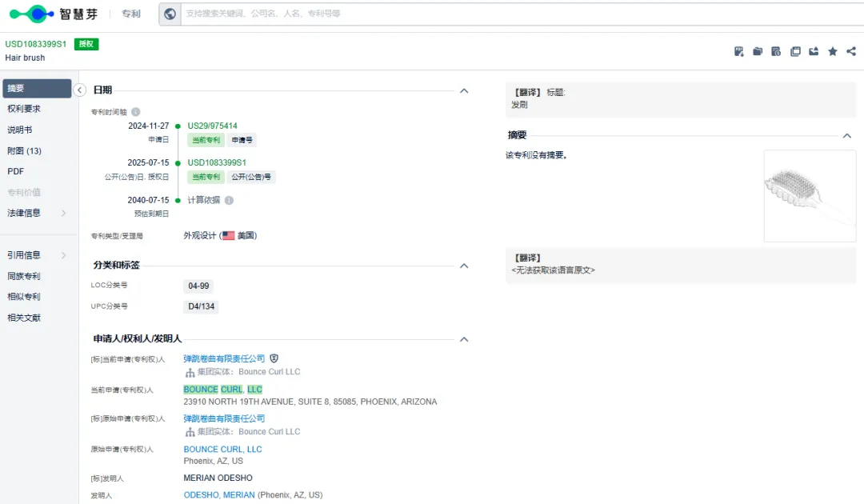Open patent in new window icon
Viewport: 864px width, 504px height.
(795, 51)
